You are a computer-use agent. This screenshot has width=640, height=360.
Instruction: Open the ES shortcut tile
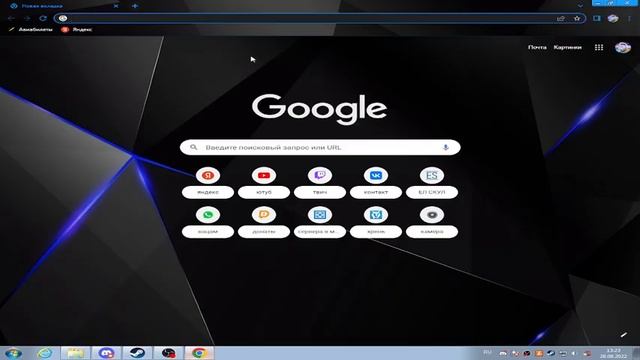[x=432, y=183]
